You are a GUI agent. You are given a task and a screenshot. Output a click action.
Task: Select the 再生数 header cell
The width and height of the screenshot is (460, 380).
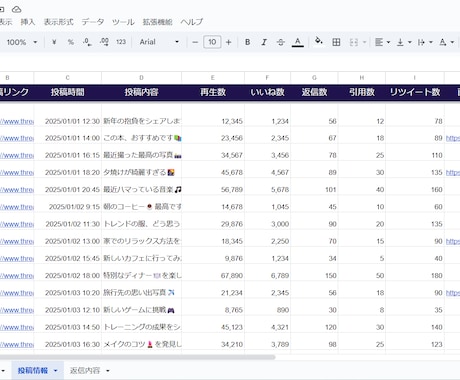coord(213,92)
